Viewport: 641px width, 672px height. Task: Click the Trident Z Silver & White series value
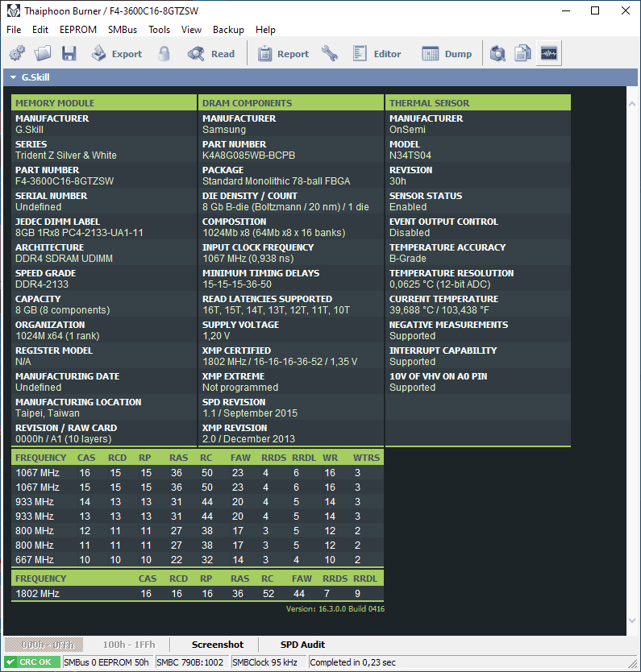pos(66,156)
